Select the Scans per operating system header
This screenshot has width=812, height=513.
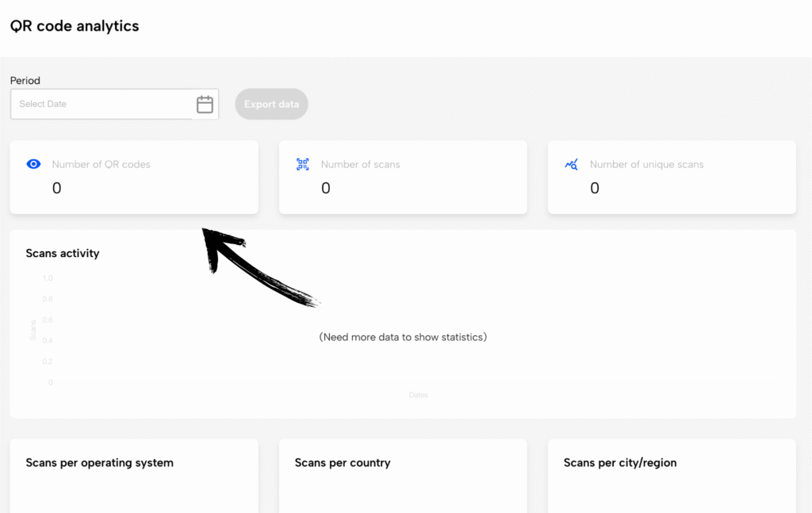98,462
